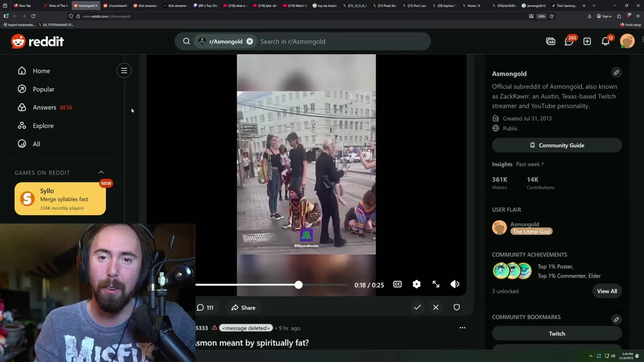Click the search magnifier icon
644x362 pixels.
187,41
